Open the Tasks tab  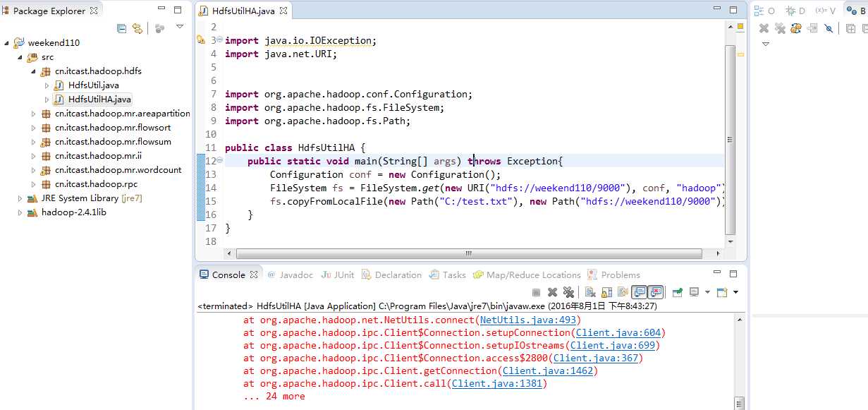point(448,275)
